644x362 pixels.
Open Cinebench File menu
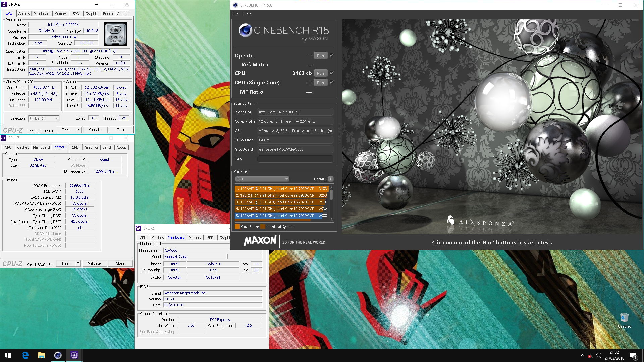click(236, 14)
